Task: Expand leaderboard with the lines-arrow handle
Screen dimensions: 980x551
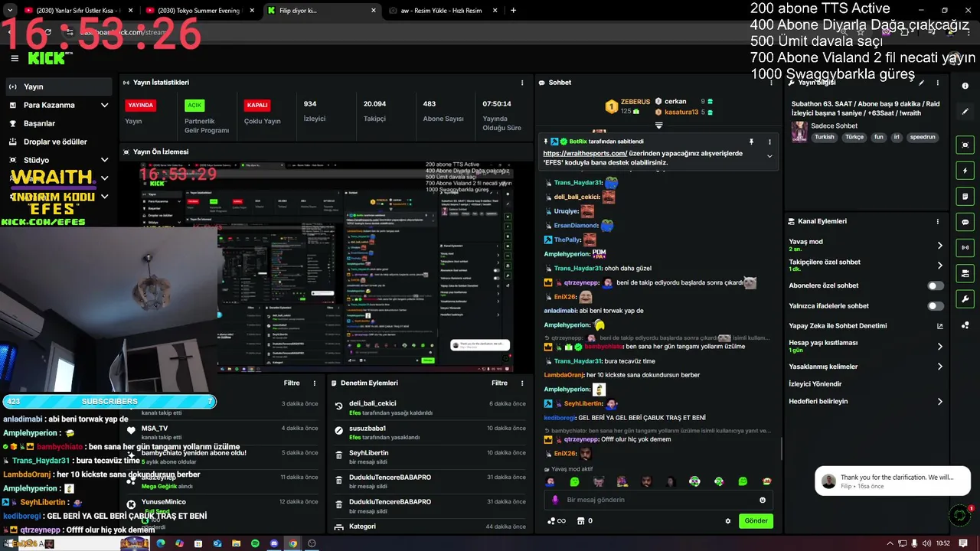Action: 658,125
